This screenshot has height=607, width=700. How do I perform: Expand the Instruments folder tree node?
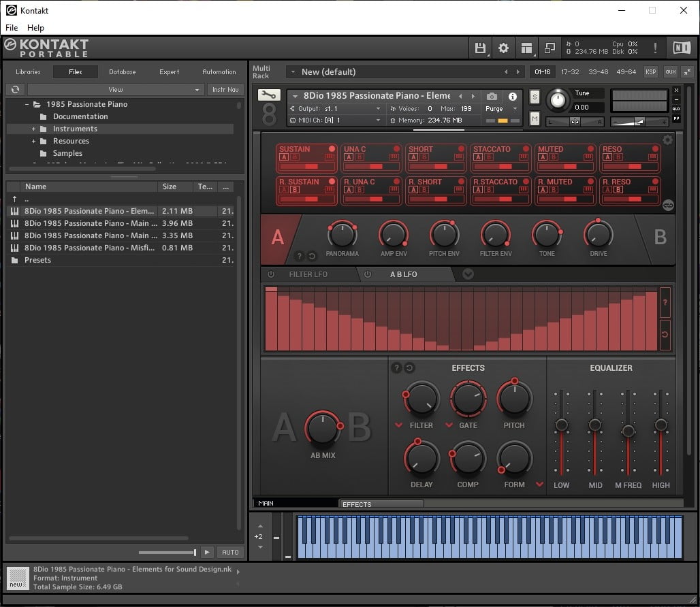(33, 129)
